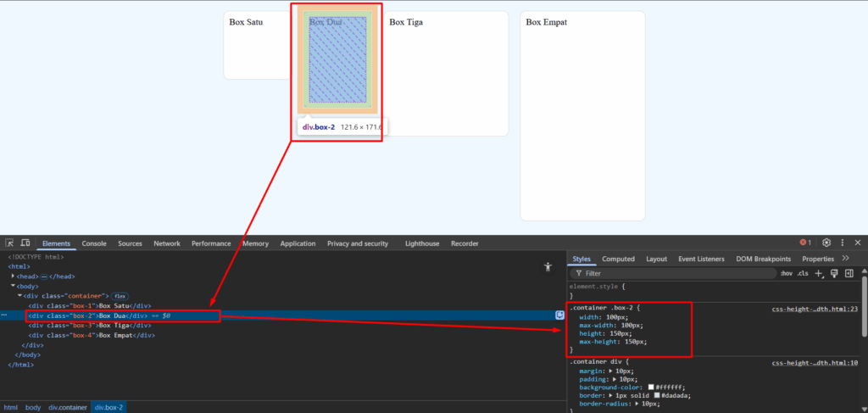Click the body breadcrumb item

click(33, 407)
